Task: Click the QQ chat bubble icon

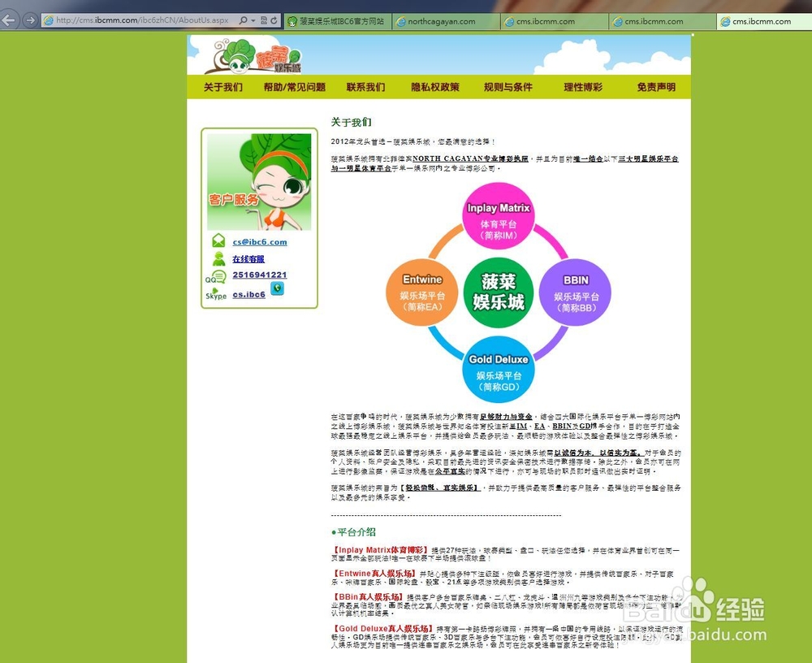Action: [218, 276]
